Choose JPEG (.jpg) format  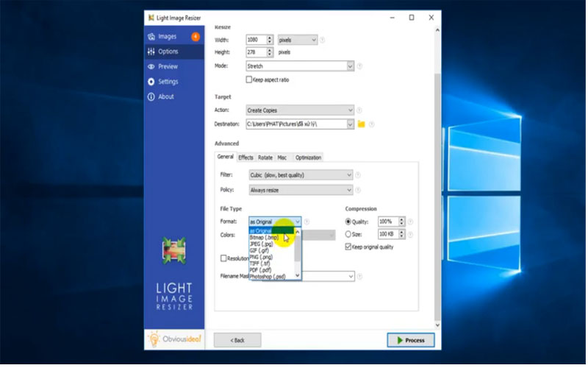click(272, 244)
